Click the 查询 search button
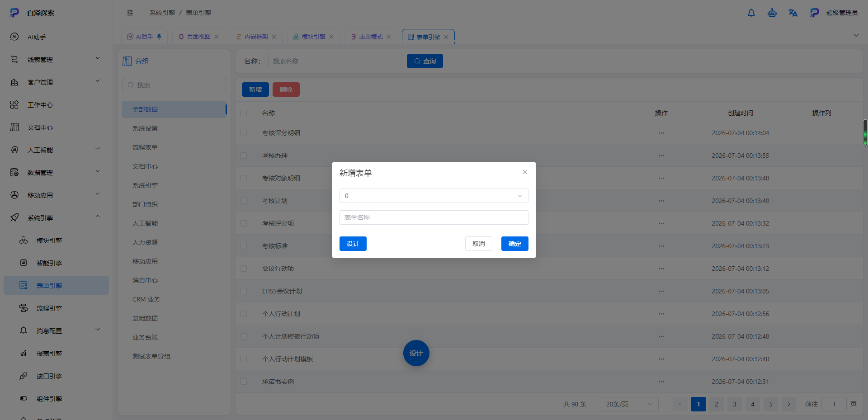Viewport: 868px width, 420px height. [x=425, y=61]
